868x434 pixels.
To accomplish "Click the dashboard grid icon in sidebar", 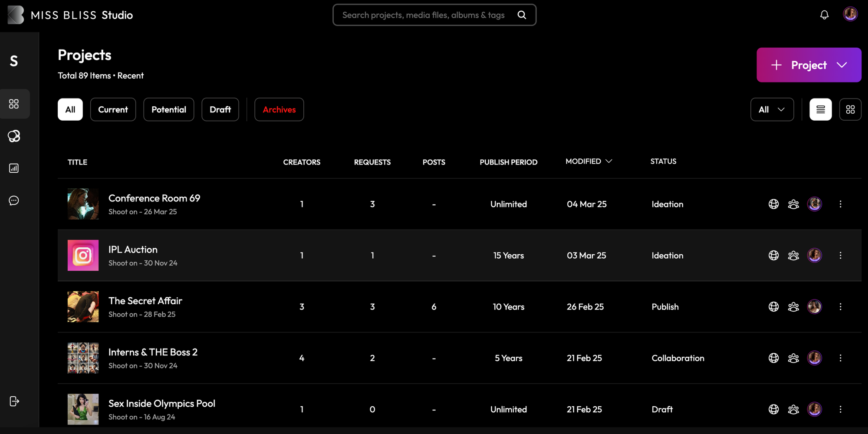I will coord(14,104).
